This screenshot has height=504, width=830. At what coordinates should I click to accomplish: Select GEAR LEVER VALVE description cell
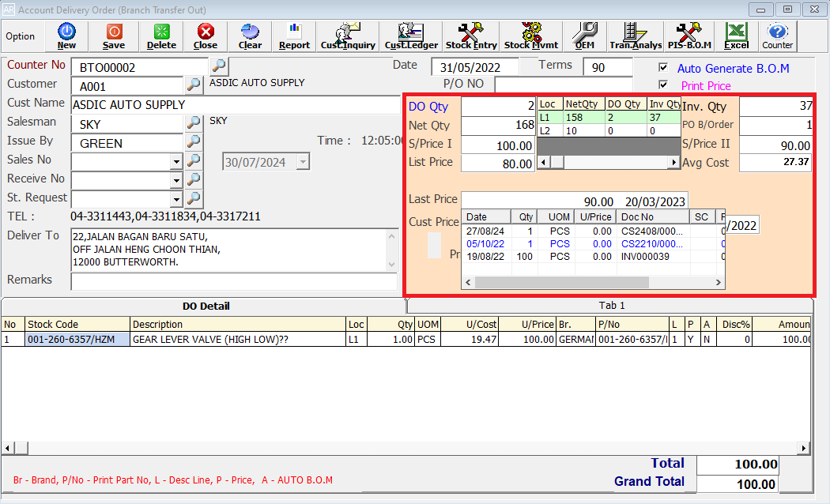pyautogui.click(x=238, y=340)
